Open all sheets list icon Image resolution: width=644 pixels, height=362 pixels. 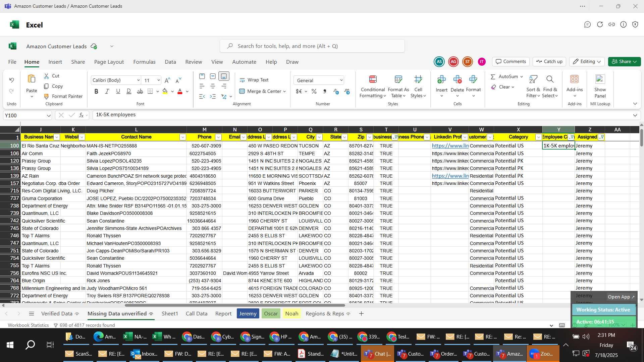click(32, 314)
